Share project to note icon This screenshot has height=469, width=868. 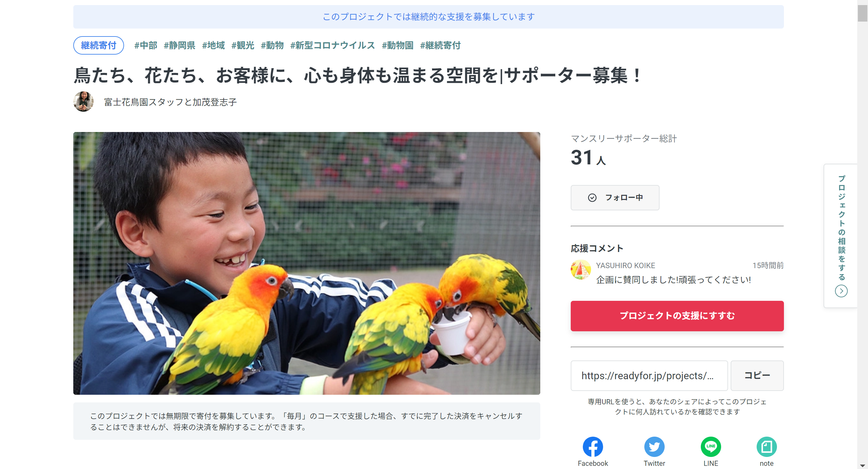point(766,446)
